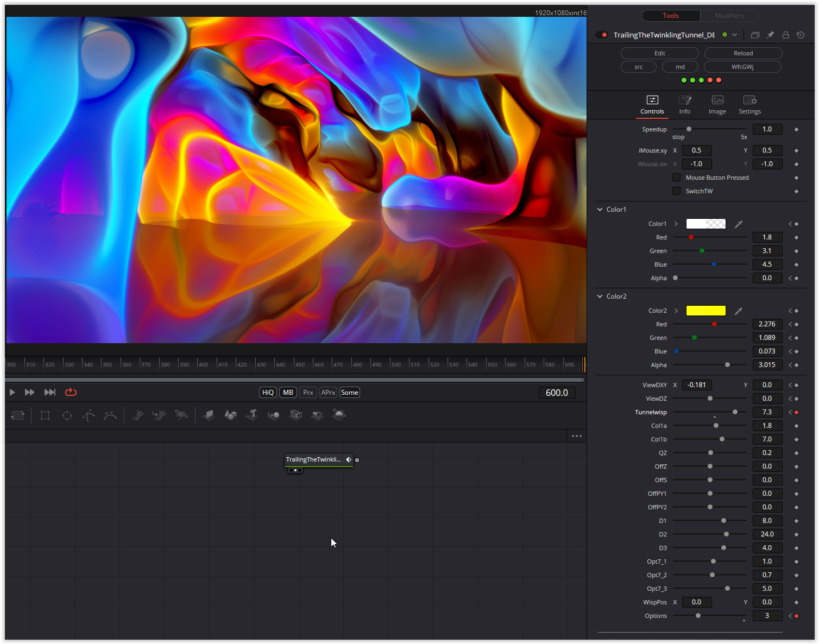Switch to the Modifiers tab
This screenshot has width=819, height=644.
pyautogui.click(x=729, y=16)
